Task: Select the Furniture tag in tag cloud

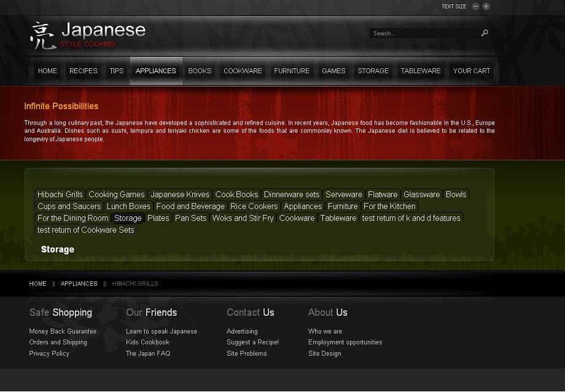Action: pyautogui.click(x=343, y=206)
